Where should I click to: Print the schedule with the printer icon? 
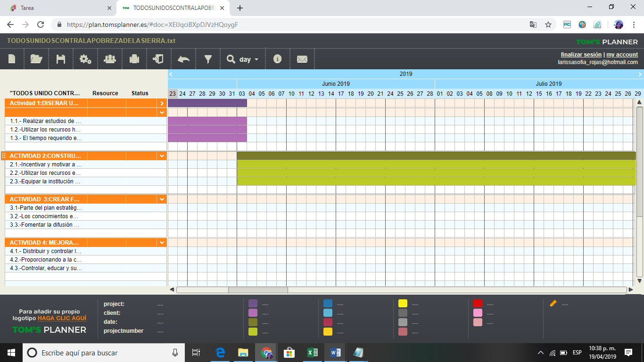134,59
